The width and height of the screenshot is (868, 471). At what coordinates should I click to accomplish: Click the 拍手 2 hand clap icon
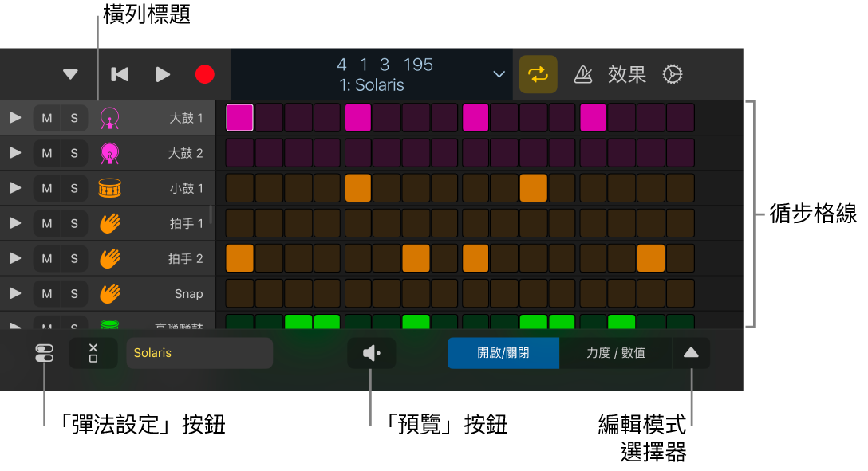click(109, 259)
